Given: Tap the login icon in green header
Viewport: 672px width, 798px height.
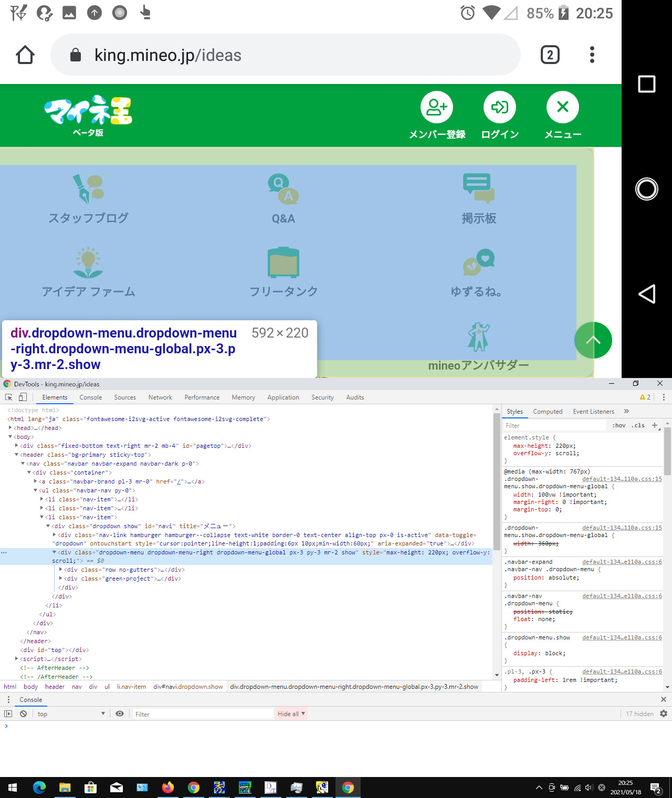Looking at the screenshot, I should pyautogui.click(x=500, y=108).
